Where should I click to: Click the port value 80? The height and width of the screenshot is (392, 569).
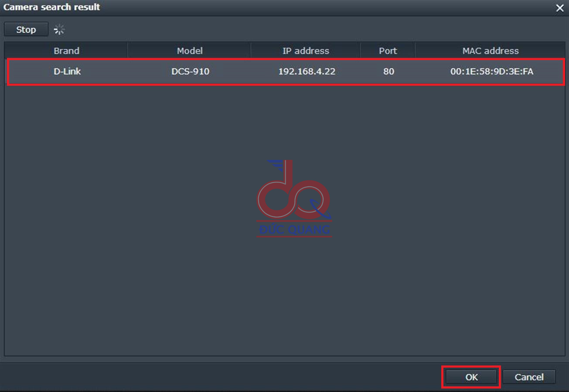pos(388,71)
